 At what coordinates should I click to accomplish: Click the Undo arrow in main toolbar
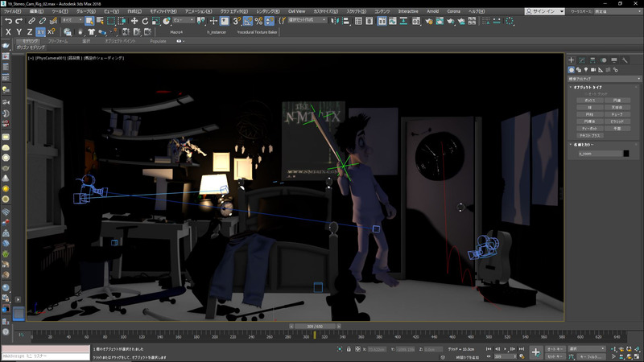click(8, 21)
